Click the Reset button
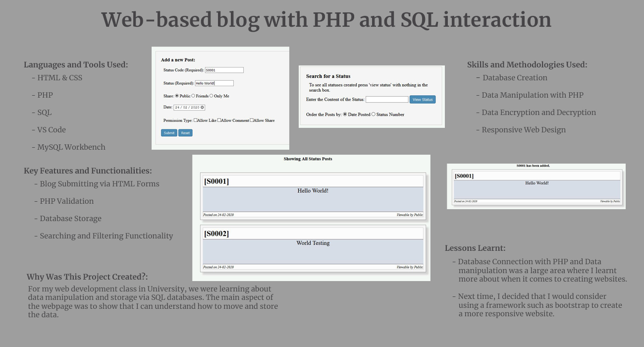The image size is (644, 347). point(185,133)
